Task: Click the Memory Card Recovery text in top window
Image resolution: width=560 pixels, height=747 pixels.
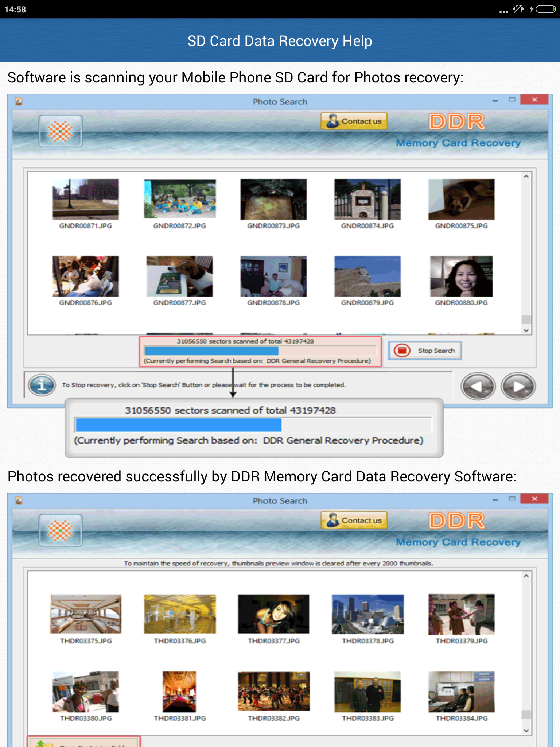Action: click(x=458, y=143)
